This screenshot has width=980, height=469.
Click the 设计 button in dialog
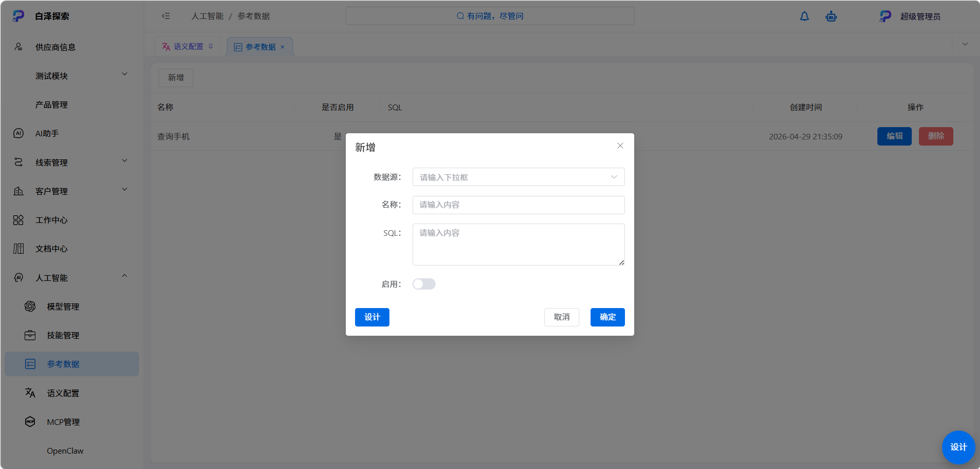[372, 317]
